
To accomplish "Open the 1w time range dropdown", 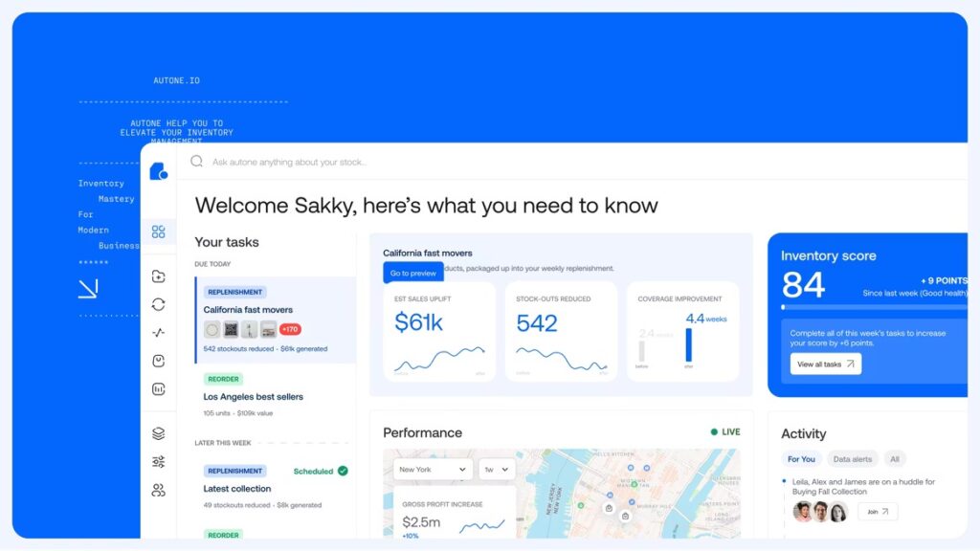I will click(x=496, y=470).
